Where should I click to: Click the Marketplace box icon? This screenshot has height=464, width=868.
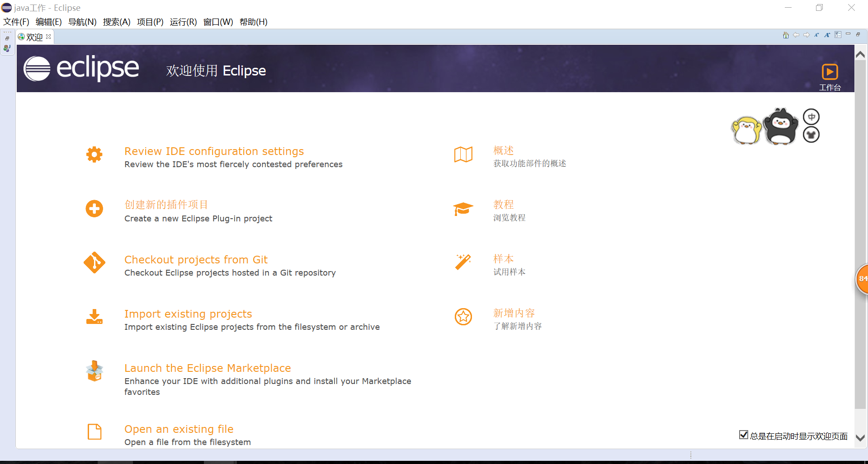click(x=94, y=371)
